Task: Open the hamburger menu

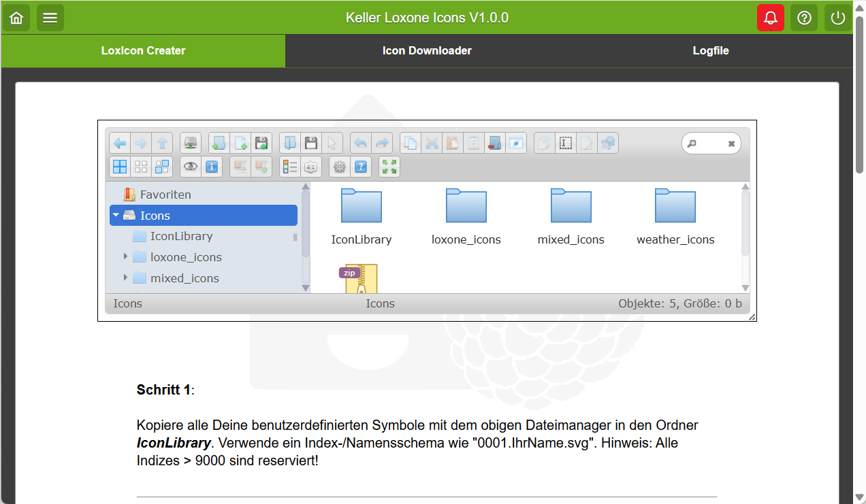Action: [50, 17]
